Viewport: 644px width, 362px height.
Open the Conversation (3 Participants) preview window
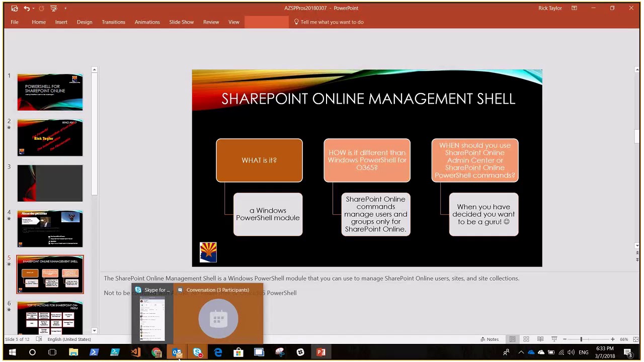click(218, 314)
